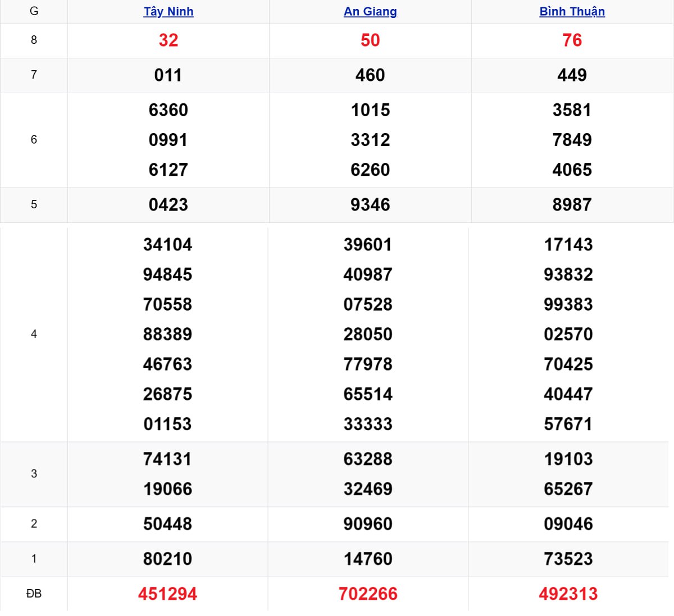Screen dimensions: 674x616
Task: Open the Tây Ninh province link
Action: coord(168,11)
